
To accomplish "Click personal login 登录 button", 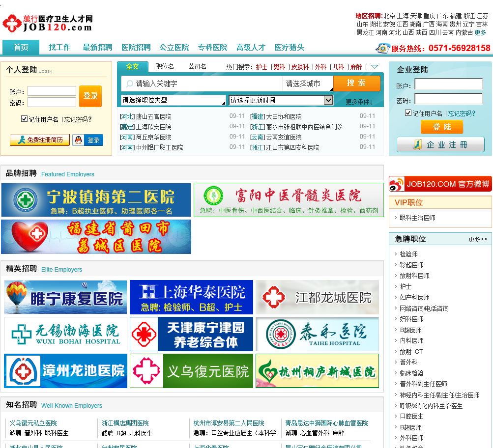I will click(90, 96).
